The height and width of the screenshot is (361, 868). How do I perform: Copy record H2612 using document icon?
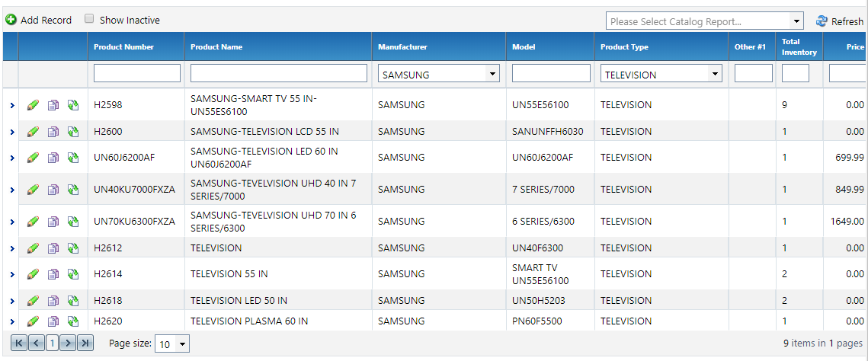click(53, 248)
